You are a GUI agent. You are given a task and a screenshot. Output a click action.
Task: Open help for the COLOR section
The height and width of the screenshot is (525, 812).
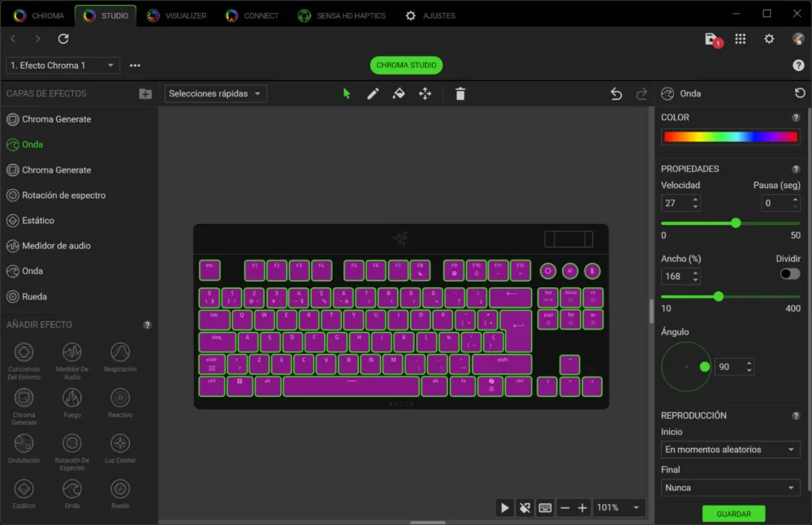[796, 118]
